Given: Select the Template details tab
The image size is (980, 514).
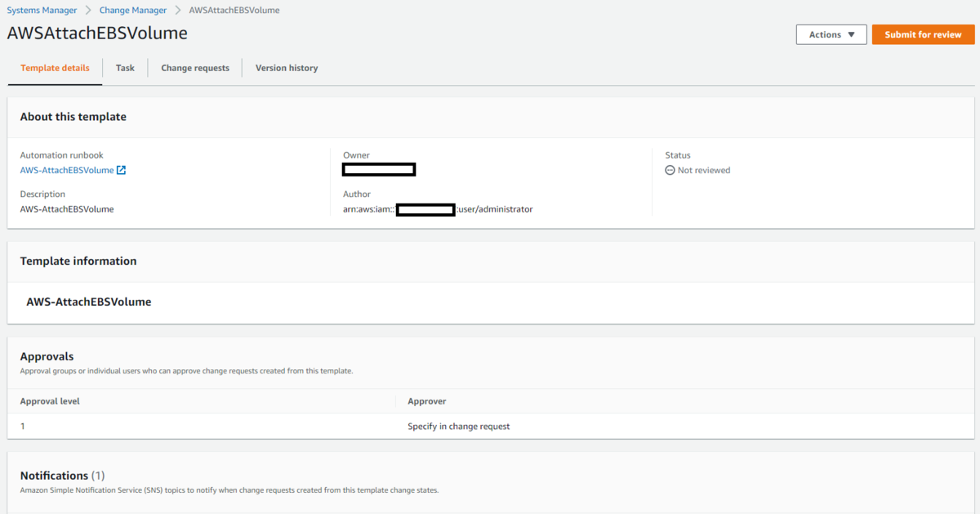Looking at the screenshot, I should coord(56,68).
